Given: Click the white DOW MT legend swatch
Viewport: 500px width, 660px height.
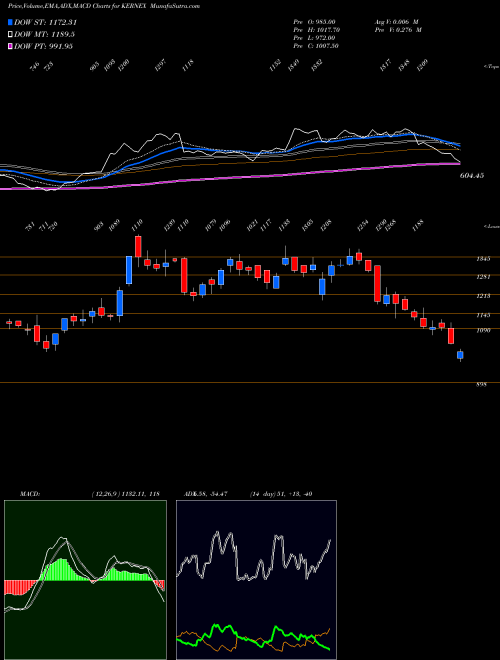Looking at the screenshot, I should [x=10, y=34].
